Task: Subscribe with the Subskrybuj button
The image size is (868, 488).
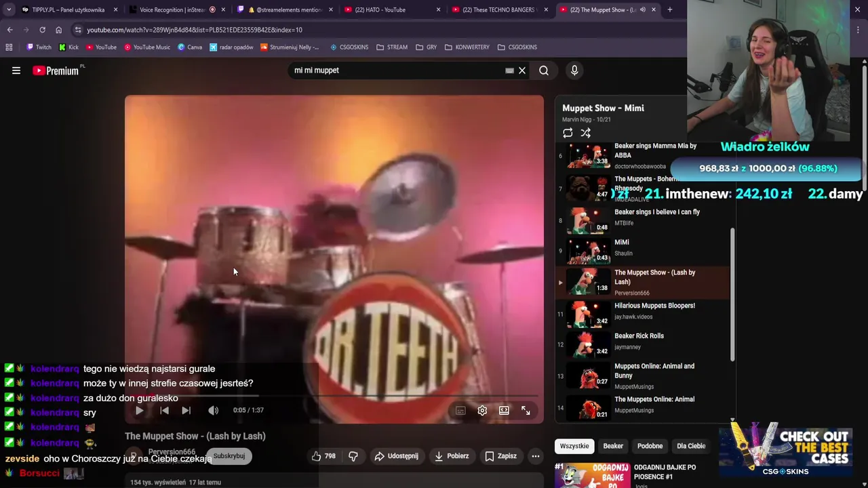Action: pos(229,456)
